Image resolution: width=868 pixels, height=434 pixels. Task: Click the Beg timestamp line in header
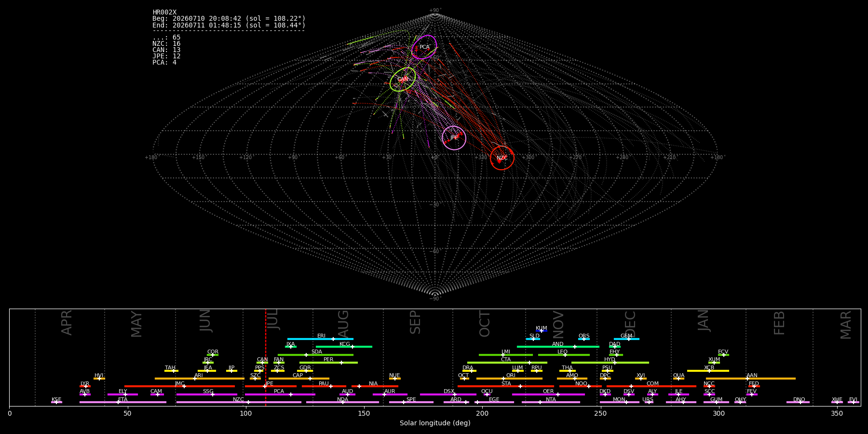click(x=229, y=19)
